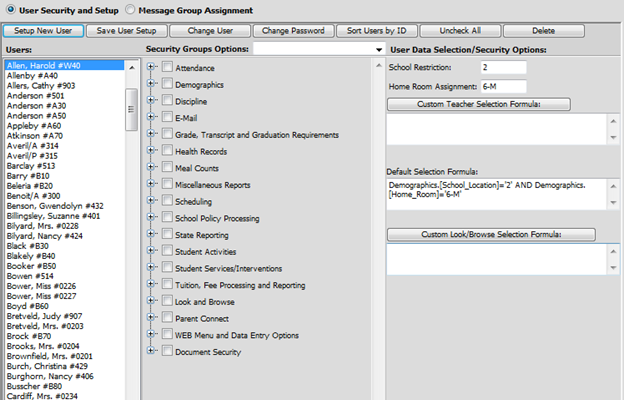Open Change Password dialog button
The height and width of the screenshot is (401, 625).
click(x=293, y=31)
